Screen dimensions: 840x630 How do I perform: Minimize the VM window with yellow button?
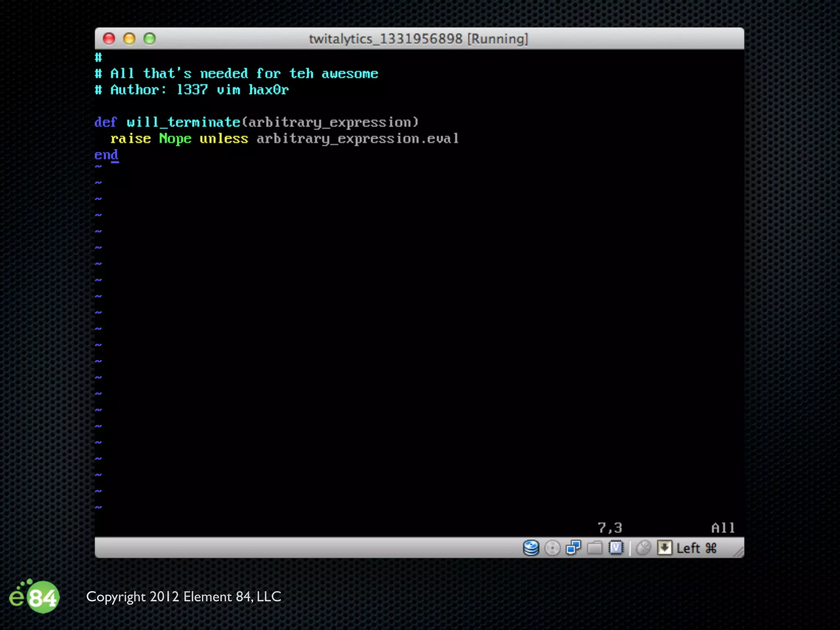tap(129, 39)
